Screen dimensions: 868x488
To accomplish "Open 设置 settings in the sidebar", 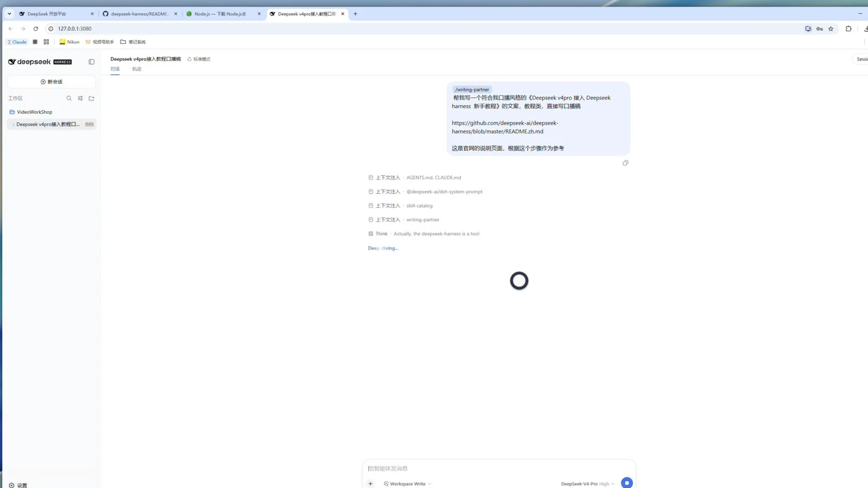I will click(18, 485).
